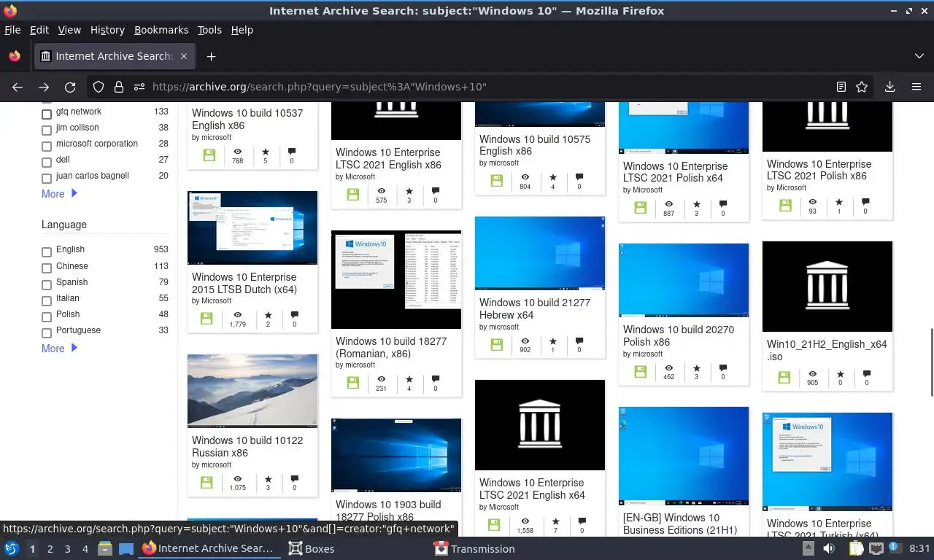The image size is (934, 560).
Task: Go forward with the browser forward arrow
Action: click(44, 87)
